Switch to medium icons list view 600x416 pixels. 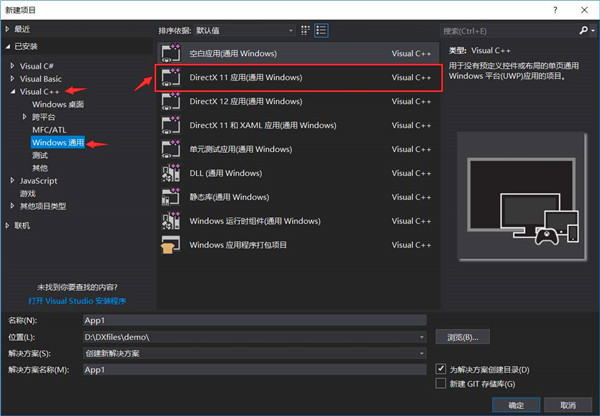click(321, 31)
